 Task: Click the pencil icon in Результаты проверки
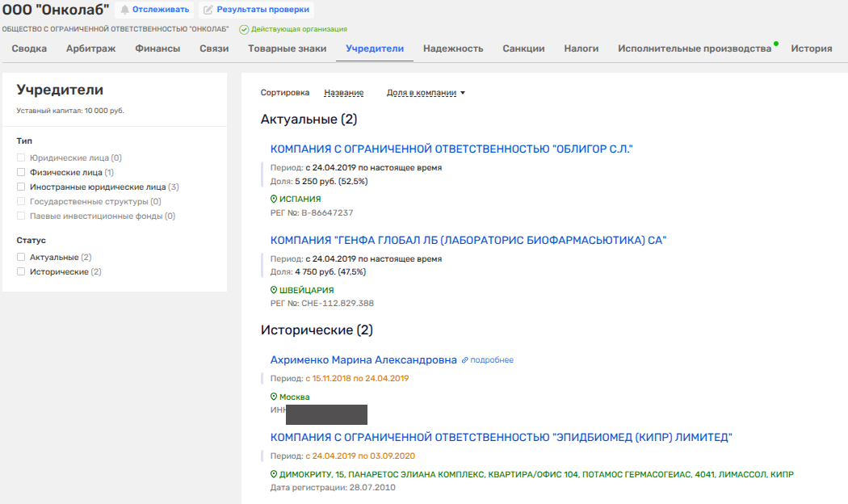pyautogui.click(x=208, y=10)
